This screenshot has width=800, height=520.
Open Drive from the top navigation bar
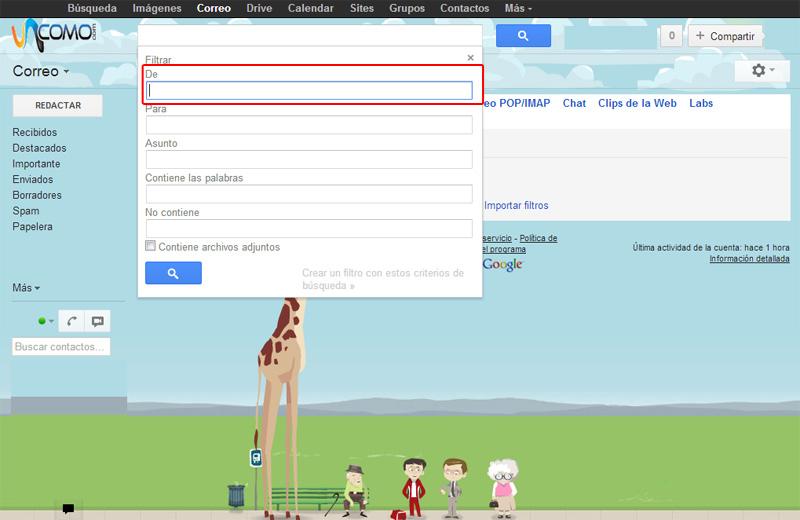pyautogui.click(x=258, y=8)
